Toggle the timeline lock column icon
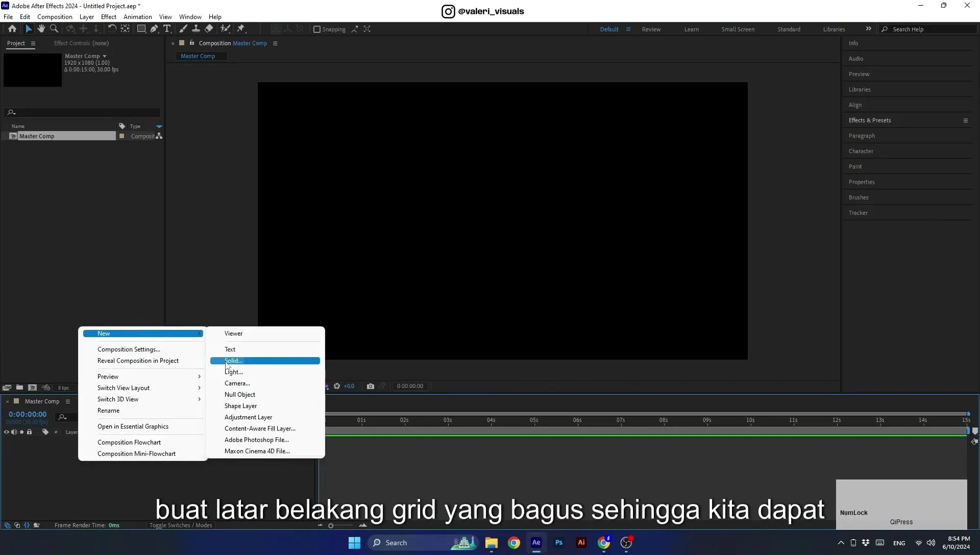The height and width of the screenshot is (555, 980). pos(29,432)
